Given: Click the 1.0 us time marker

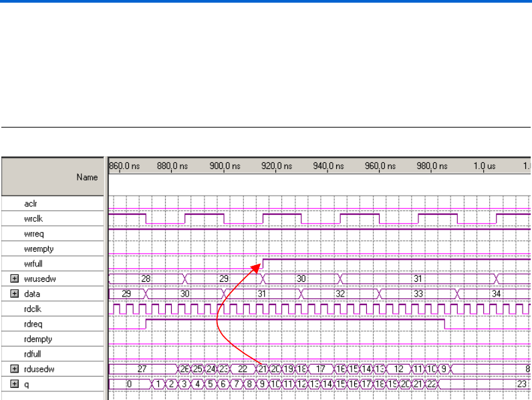Looking at the screenshot, I should pos(485,166).
